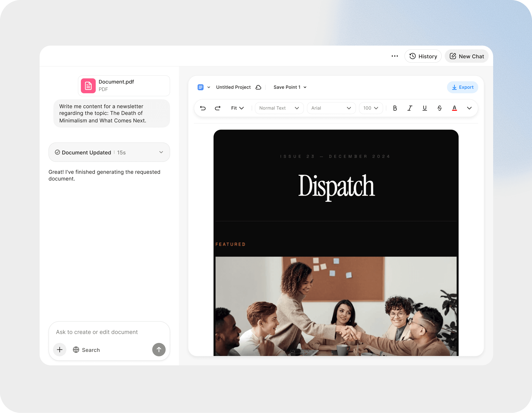The height and width of the screenshot is (413, 532).
Task: Click the cloud sync icon
Action: (x=258, y=87)
